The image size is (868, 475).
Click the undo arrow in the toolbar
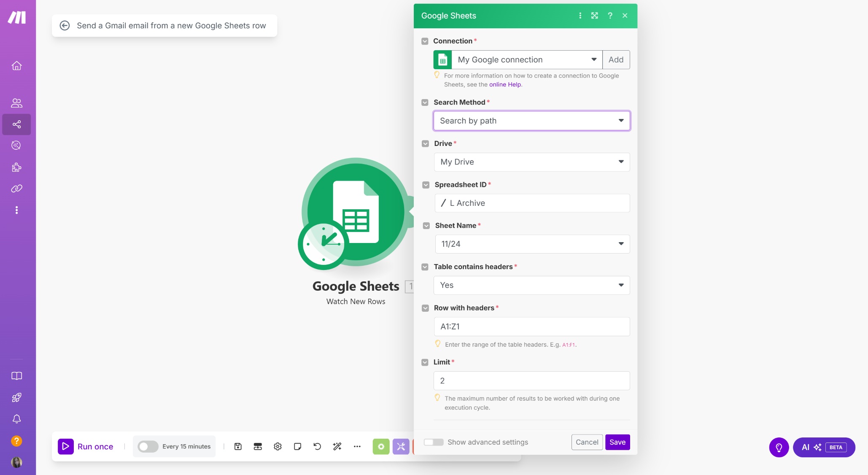click(317, 446)
